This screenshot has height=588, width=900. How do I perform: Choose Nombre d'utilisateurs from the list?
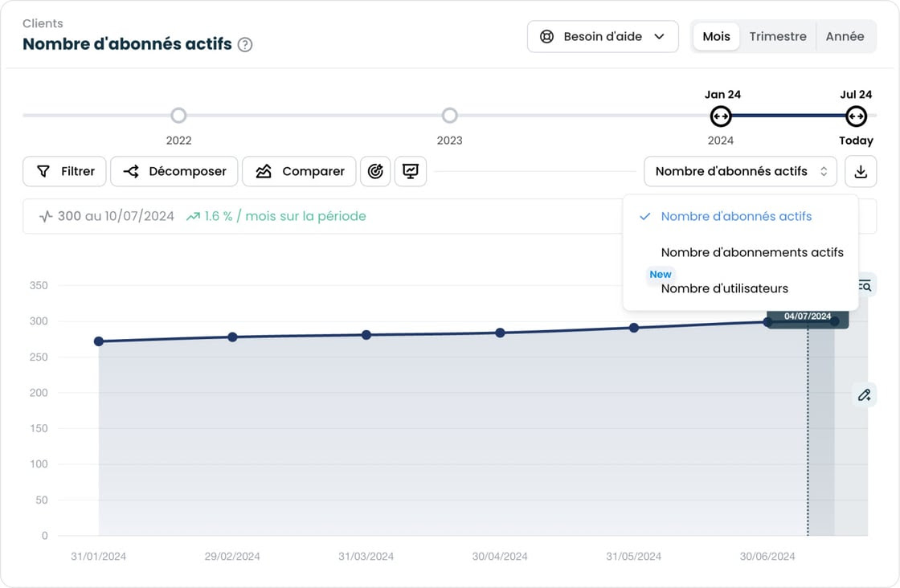[724, 288]
